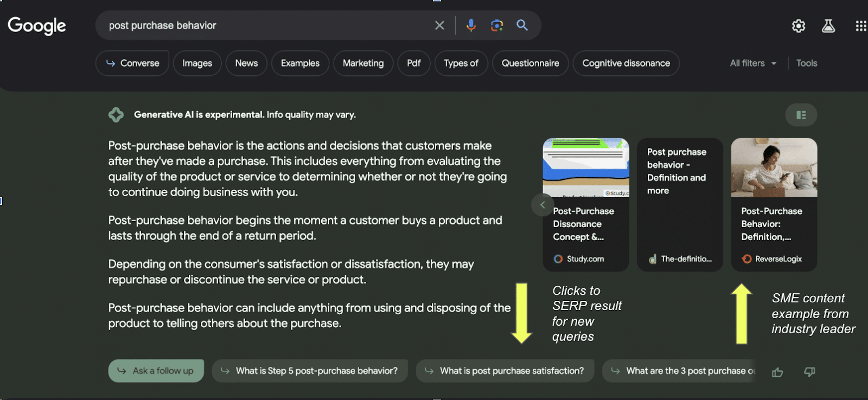Open the Tools options
This screenshot has width=868, height=400.
click(806, 63)
